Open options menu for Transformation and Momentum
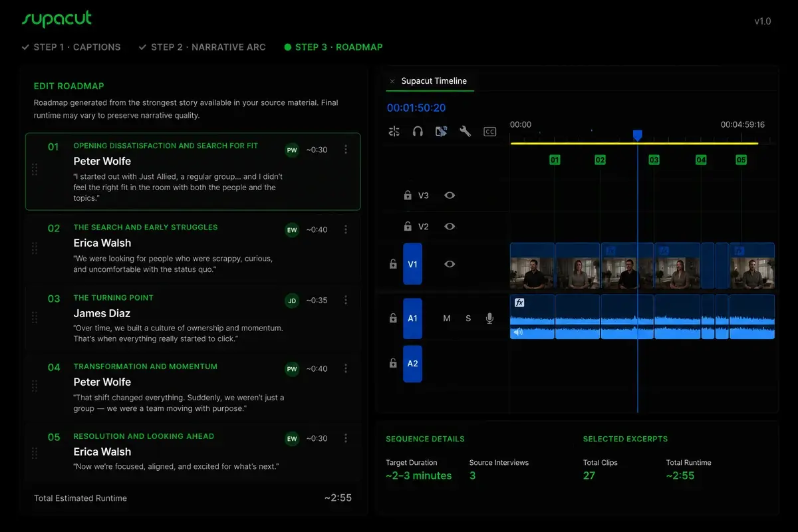Viewport: 798px width, 532px height. click(345, 369)
